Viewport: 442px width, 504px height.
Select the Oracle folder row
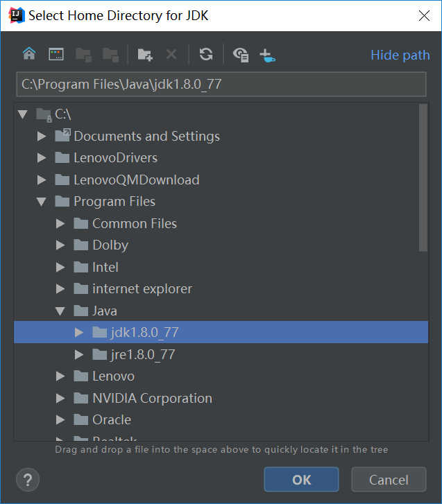coord(221,420)
